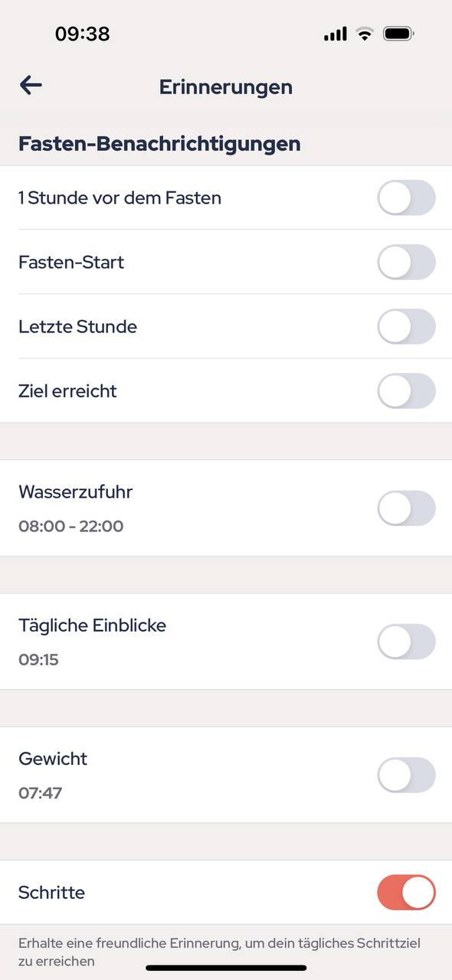Tap the Fasten-Benachrichtigungen section header
This screenshot has width=452, height=980.
tap(159, 143)
